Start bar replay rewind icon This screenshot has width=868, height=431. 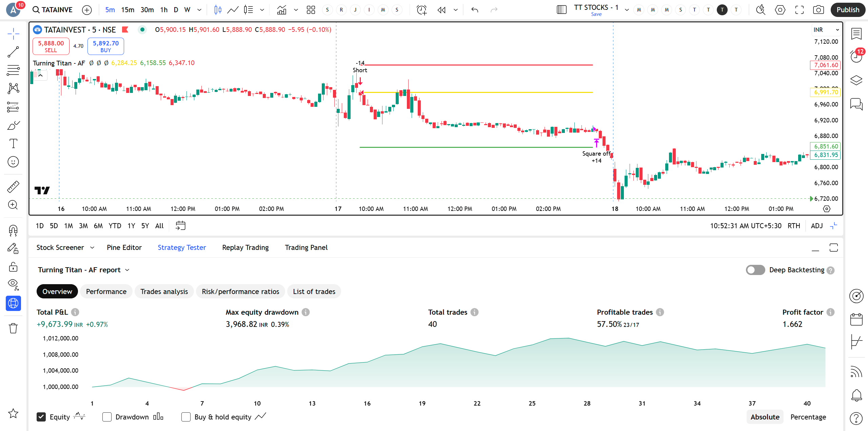[x=441, y=10]
